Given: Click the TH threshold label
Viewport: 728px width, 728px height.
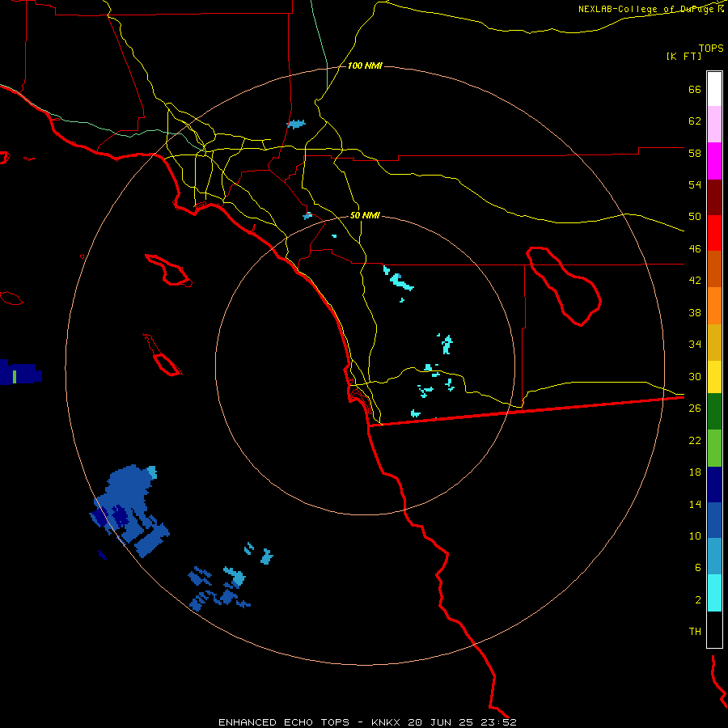Looking at the screenshot, I should (x=695, y=632).
